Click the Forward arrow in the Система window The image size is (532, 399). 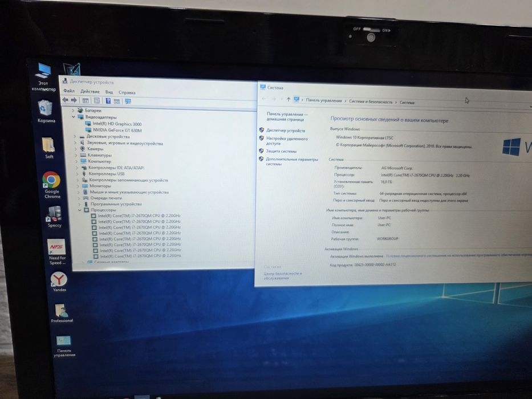(x=274, y=99)
